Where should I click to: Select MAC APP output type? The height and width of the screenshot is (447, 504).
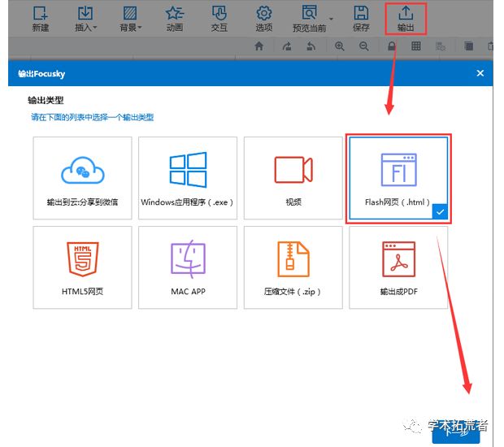188,267
